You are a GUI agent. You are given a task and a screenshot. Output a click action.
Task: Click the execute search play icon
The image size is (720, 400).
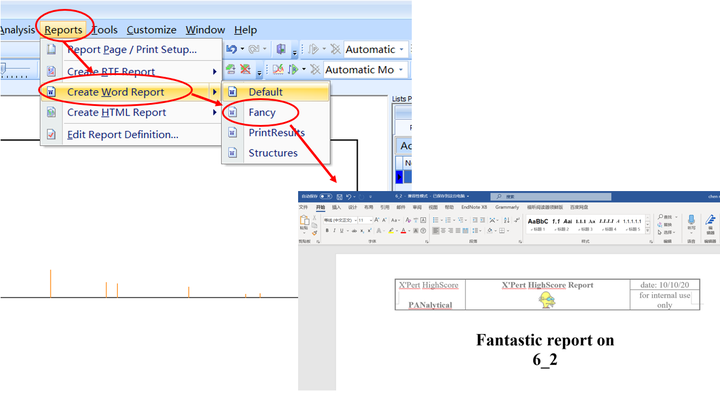293,69
